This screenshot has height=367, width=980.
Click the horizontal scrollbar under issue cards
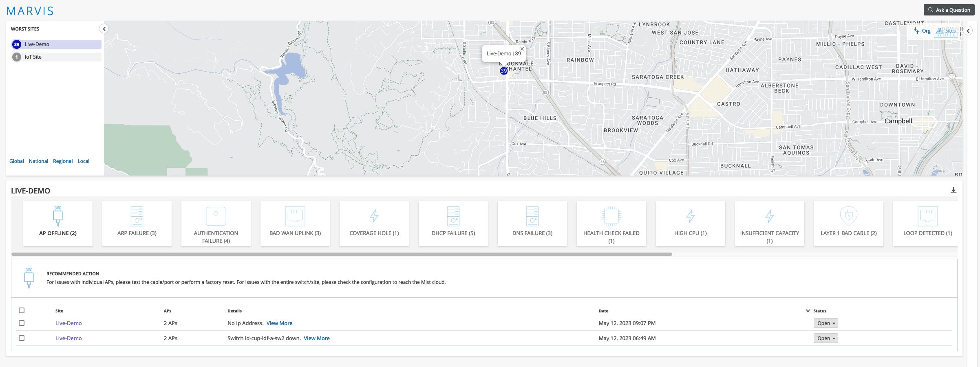point(342,254)
